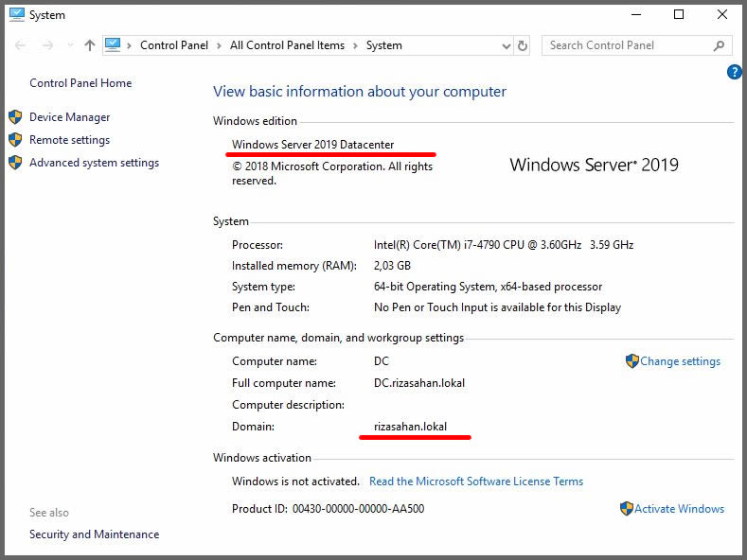
Task: Open Device Manager link
Action: tap(69, 117)
